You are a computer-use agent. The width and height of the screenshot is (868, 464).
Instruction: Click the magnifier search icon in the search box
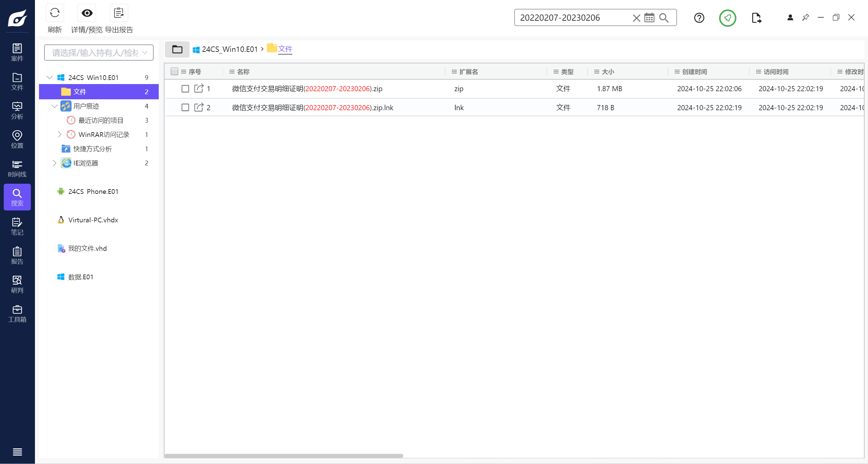(664, 18)
